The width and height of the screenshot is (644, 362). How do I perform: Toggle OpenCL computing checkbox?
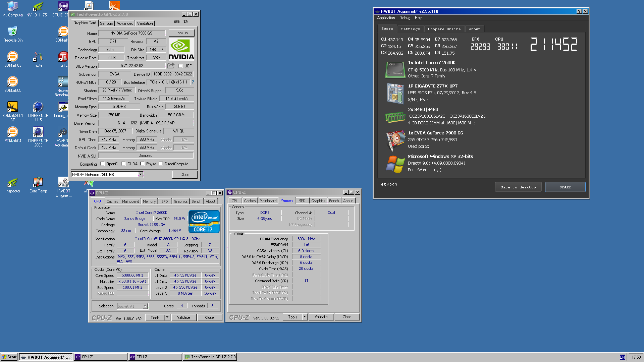point(102,164)
